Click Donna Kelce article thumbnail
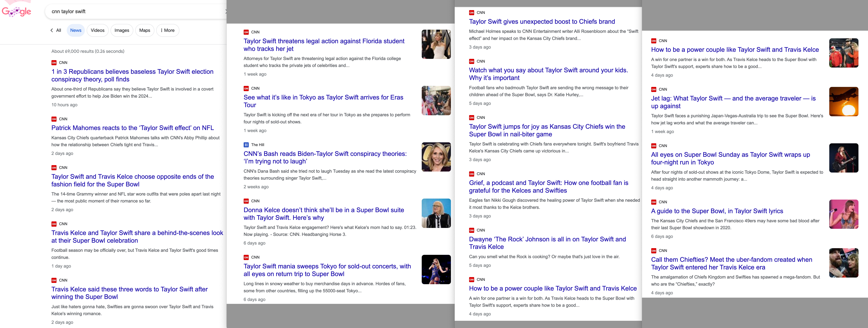This screenshot has height=328, width=868. click(436, 213)
